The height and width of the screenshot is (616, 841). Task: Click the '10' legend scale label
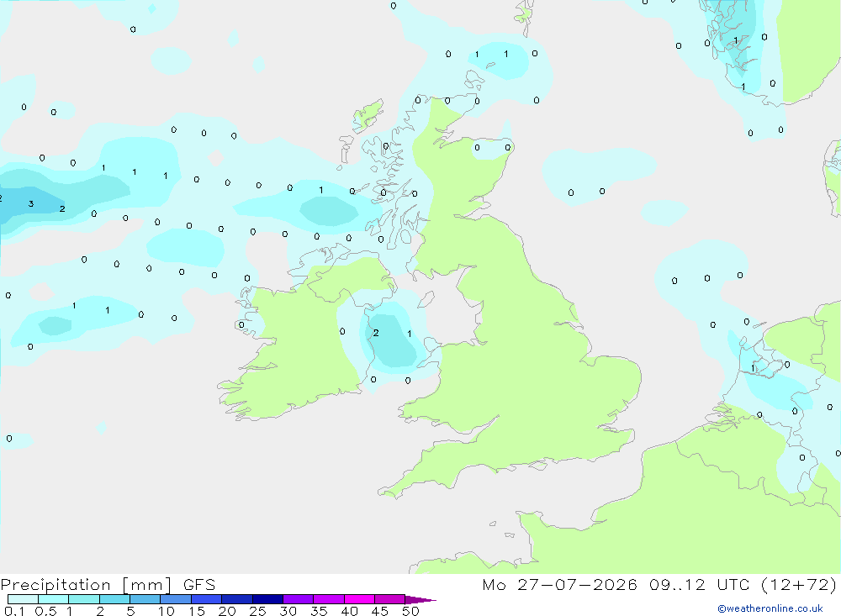coord(167,611)
